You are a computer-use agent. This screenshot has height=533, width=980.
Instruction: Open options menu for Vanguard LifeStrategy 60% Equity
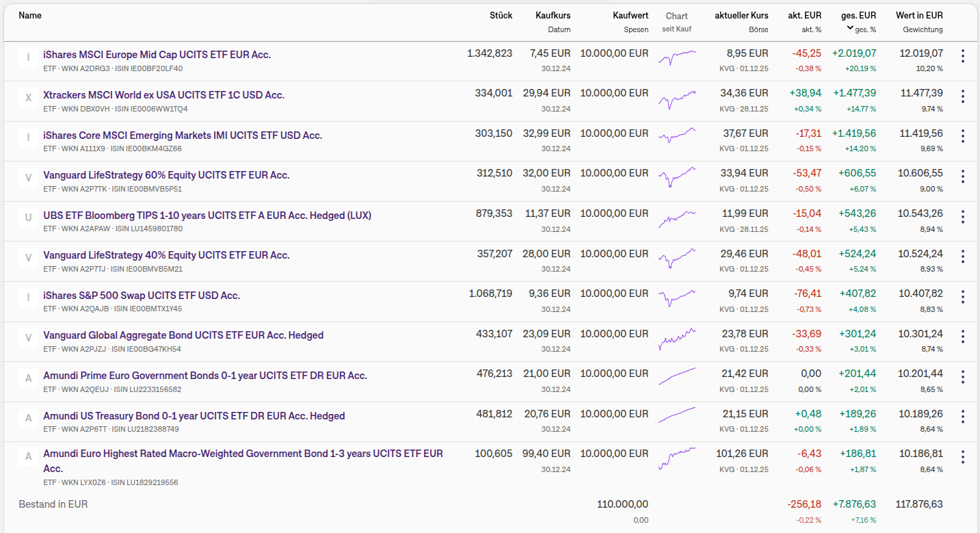(963, 177)
